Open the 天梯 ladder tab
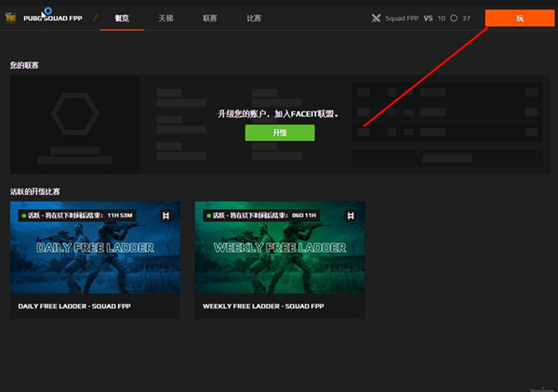This screenshot has width=558, height=392. tap(166, 19)
